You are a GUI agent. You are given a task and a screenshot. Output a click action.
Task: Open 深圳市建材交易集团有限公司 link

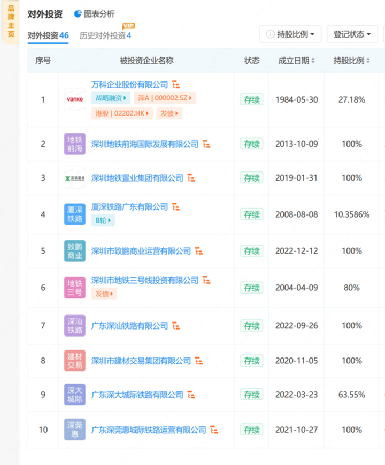[141, 361]
